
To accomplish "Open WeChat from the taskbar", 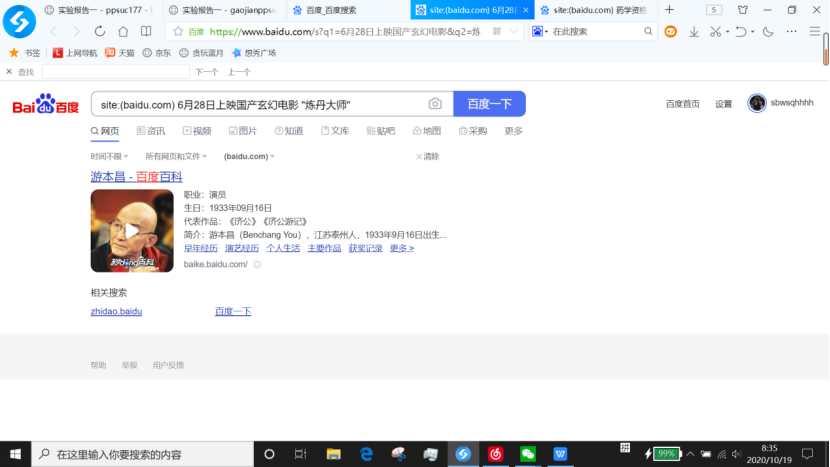I will pyautogui.click(x=528, y=454).
